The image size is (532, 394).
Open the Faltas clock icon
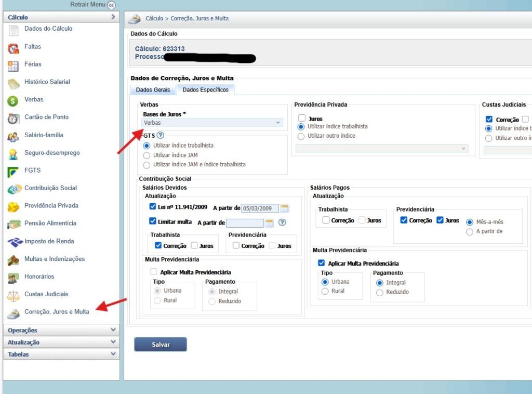coord(14,48)
